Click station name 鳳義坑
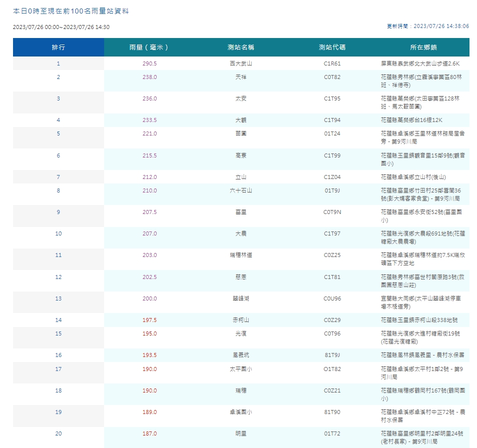The width and height of the screenshot is (477, 448). (x=241, y=355)
